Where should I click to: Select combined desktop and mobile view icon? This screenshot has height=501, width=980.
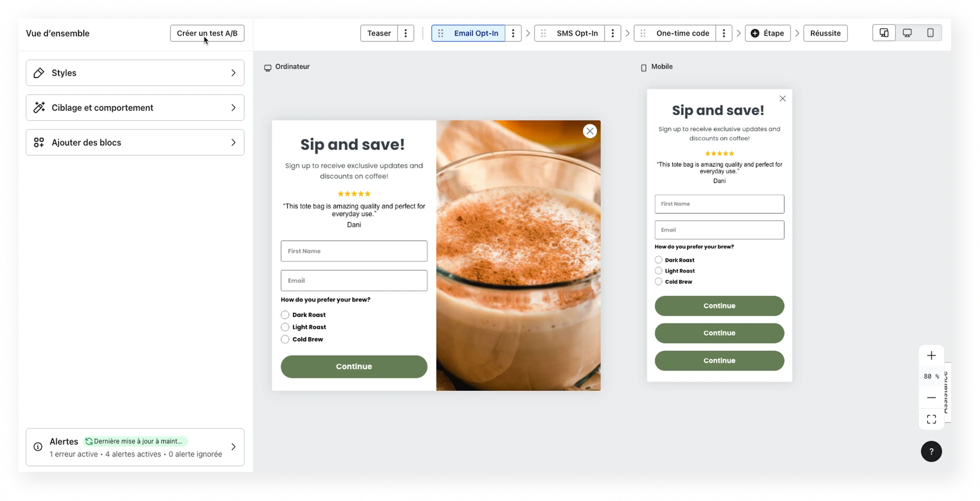(x=884, y=33)
